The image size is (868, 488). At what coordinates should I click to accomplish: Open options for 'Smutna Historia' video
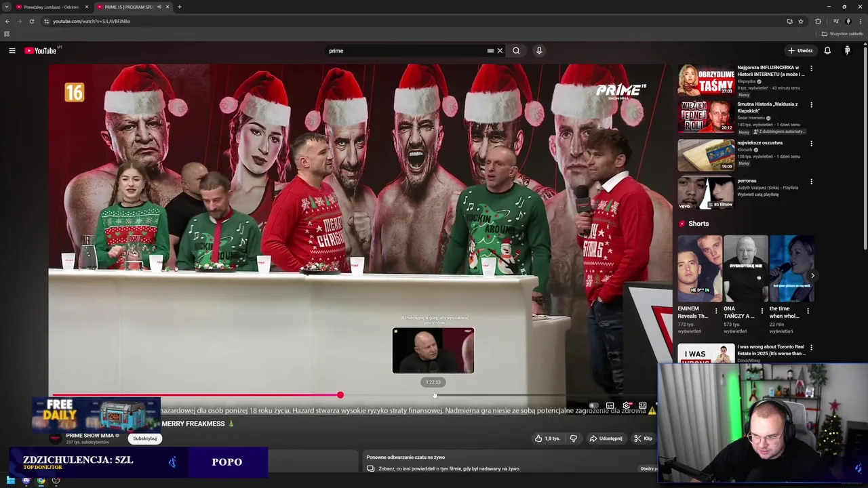811,105
